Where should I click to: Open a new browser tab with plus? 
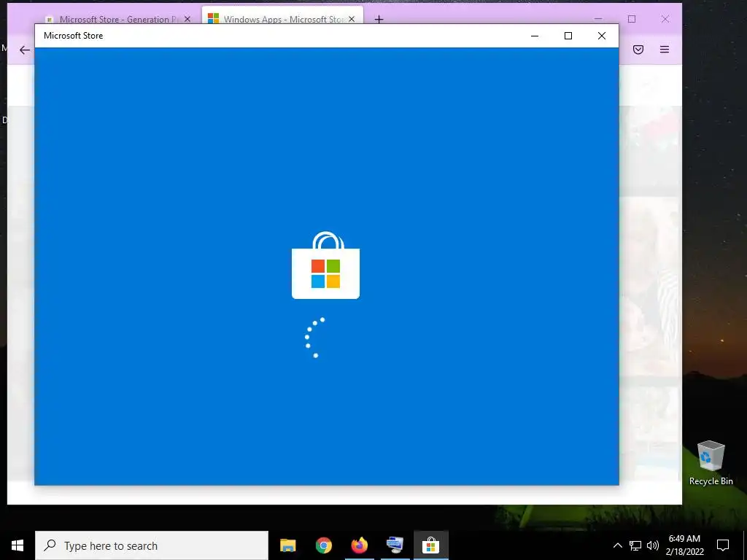coord(379,19)
